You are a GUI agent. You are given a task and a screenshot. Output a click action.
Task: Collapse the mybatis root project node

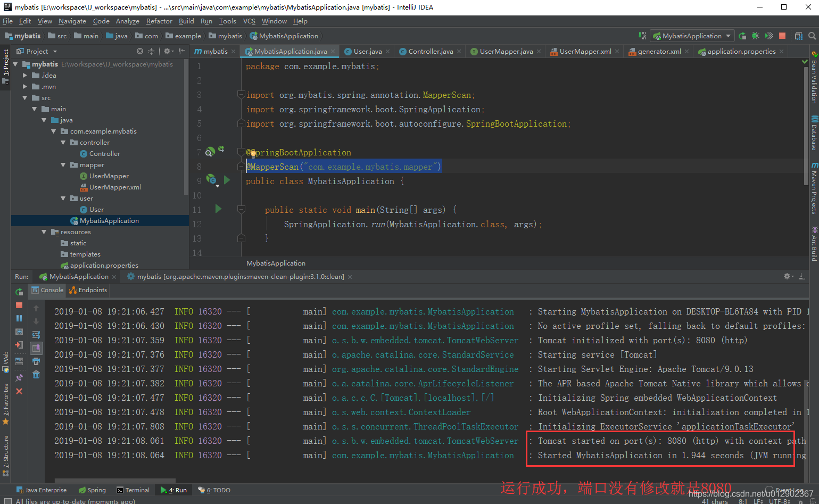click(15, 64)
